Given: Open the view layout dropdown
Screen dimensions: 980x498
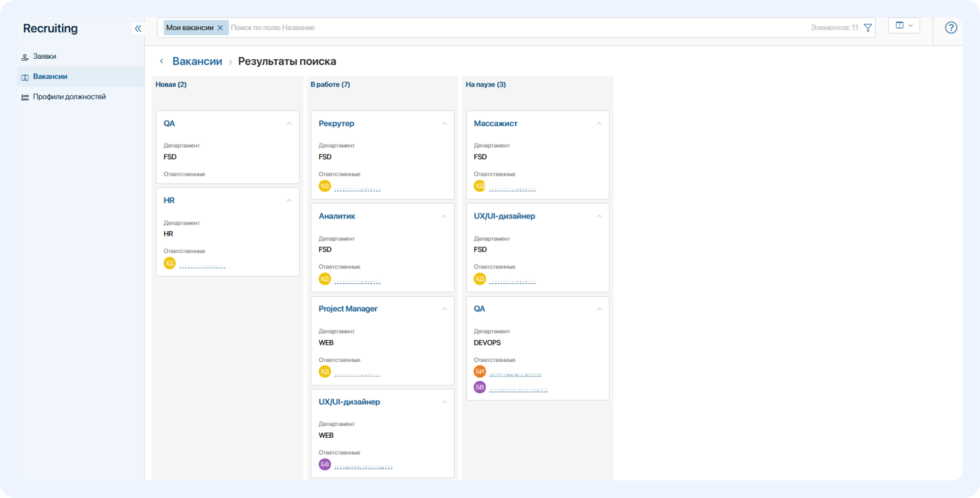Looking at the screenshot, I should coord(904,26).
